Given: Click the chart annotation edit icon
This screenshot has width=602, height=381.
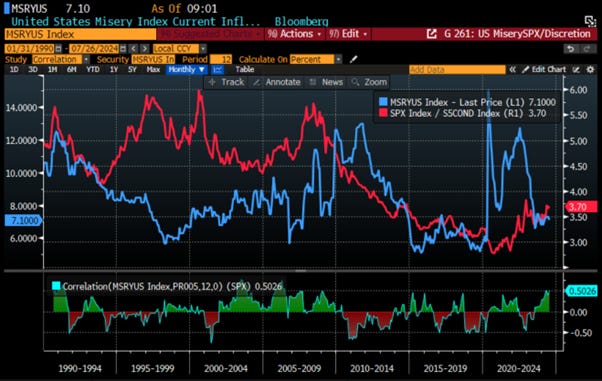Looking at the screenshot, I should click(x=576, y=70).
